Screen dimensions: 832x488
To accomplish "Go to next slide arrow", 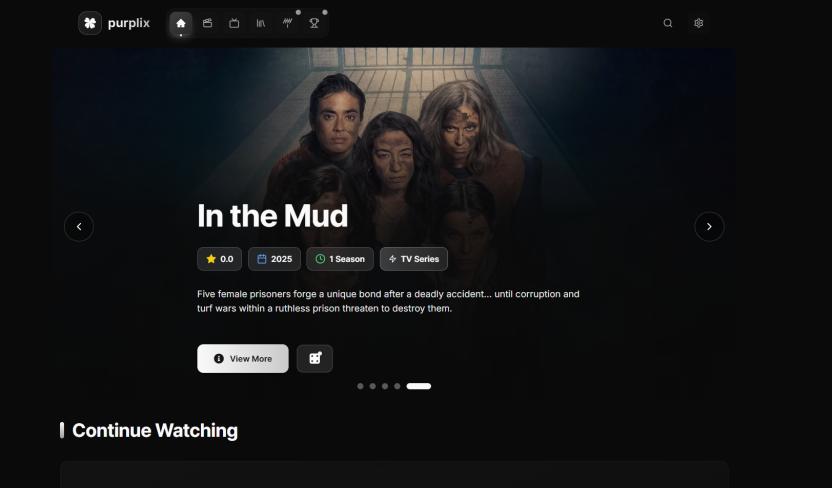I will click(x=709, y=227).
